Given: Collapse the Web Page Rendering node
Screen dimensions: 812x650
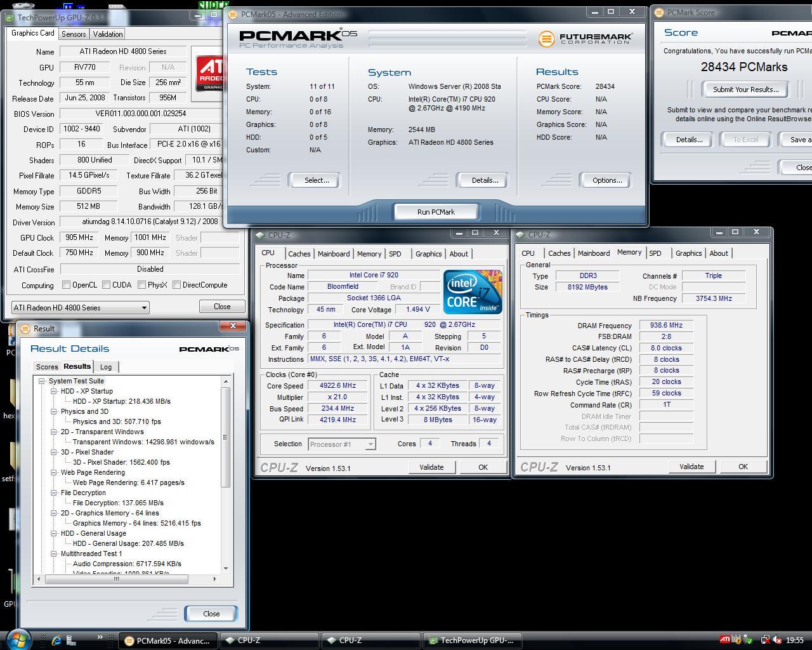Looking at the screenshot, I should point(54,473).
